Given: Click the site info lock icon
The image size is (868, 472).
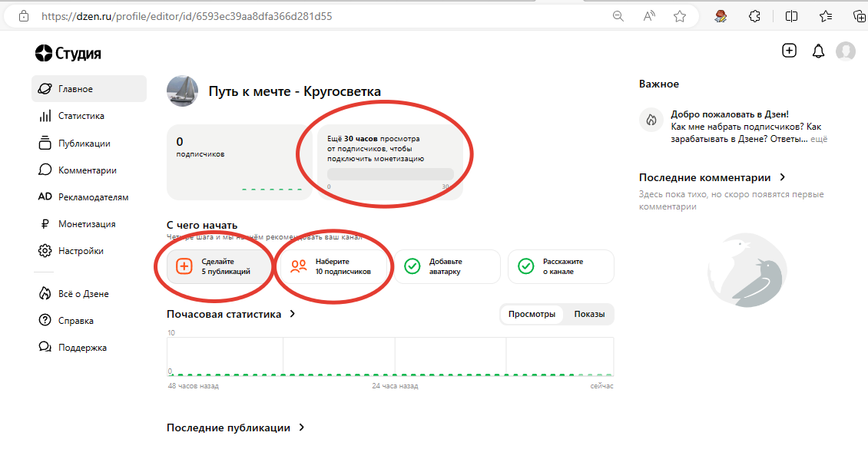Looking at the screenshot, I should pos(24,16).
